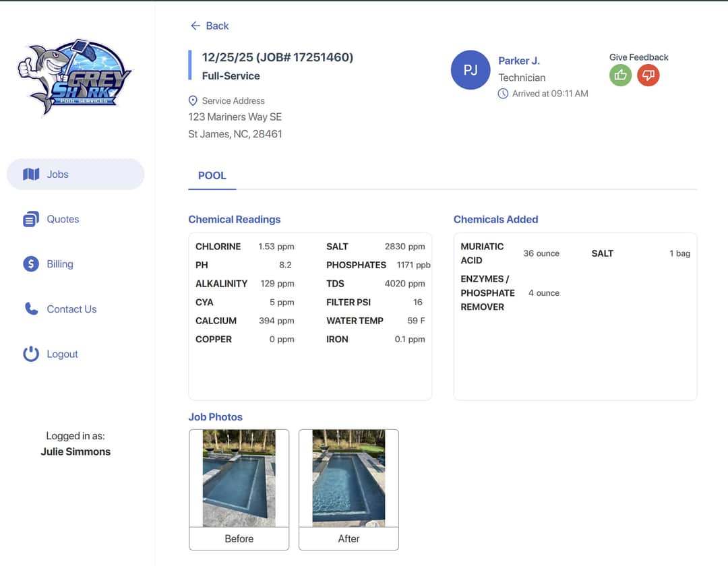Viewport: 728px width, 566px height.
Task: Click the PJ technician avatar
Action: click(471, 70)
